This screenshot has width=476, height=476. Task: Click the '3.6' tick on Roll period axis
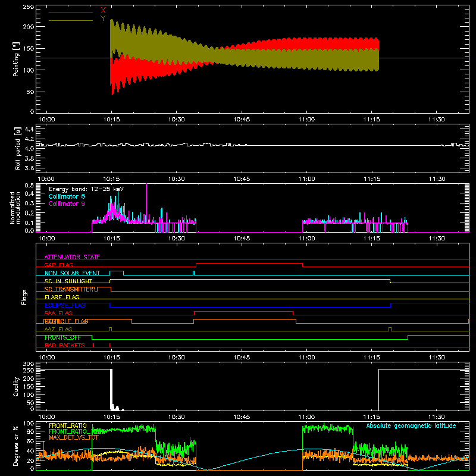(29, 168)
